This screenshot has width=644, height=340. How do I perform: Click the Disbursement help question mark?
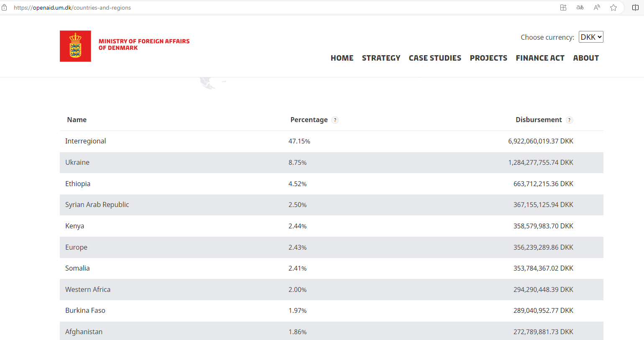point(569,120)
